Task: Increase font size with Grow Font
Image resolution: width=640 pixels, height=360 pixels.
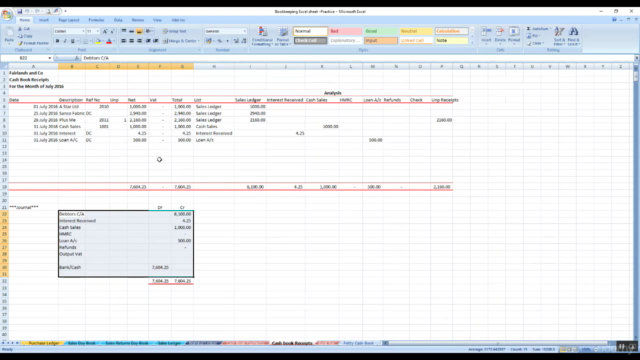Action: click(x=105, y=31)
